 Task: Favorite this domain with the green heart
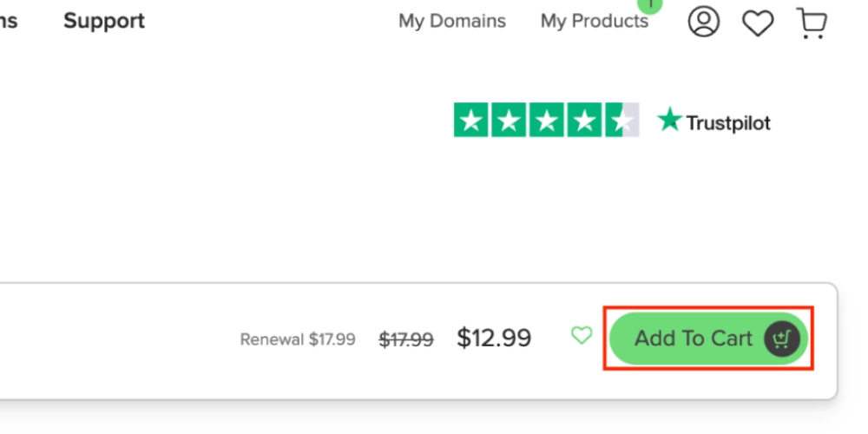[x=582, y=335]
